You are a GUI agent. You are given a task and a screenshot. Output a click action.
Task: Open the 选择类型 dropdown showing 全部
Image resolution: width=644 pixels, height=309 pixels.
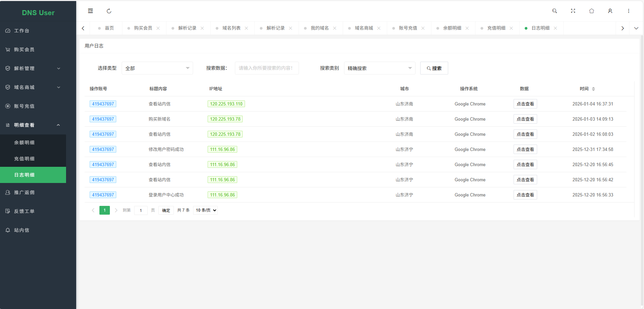point(157,68)
